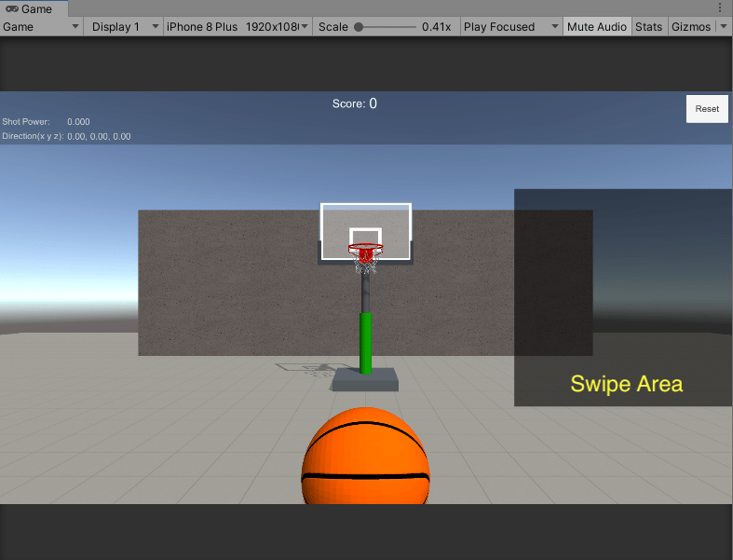Click the Scale slider handle
733x560 pixels.
(x=359, y=27)
